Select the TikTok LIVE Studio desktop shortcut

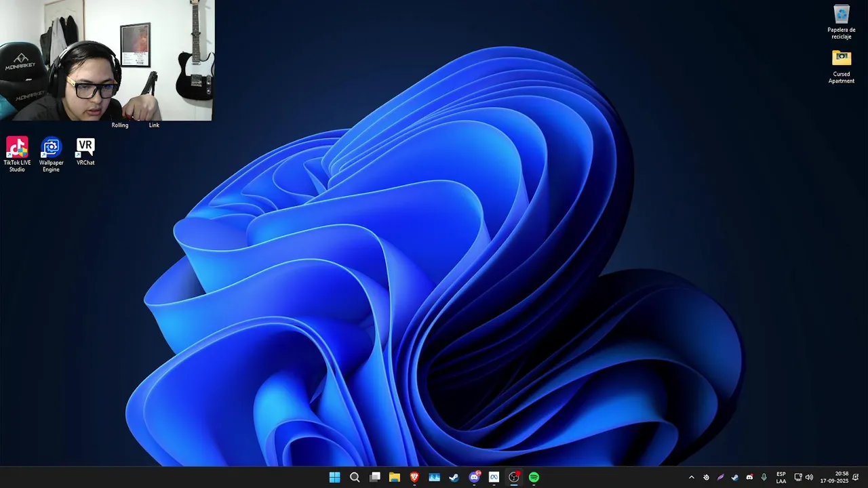(17, 155)
